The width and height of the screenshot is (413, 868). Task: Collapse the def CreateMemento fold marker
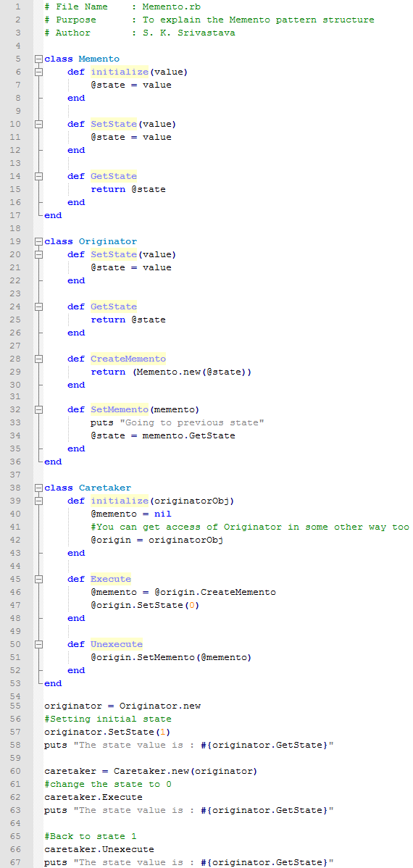(38, 359)
